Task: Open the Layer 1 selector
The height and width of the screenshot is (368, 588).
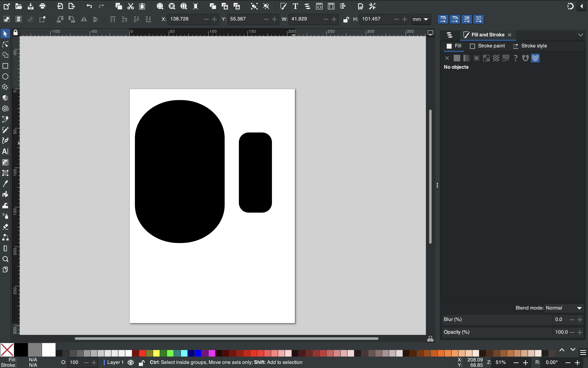Action: (x=114, y=362)
